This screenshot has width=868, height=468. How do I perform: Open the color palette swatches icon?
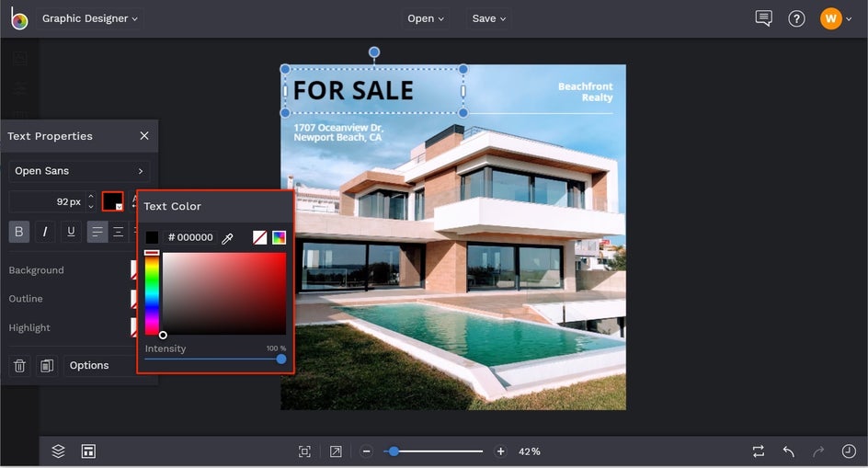[279, 237]
